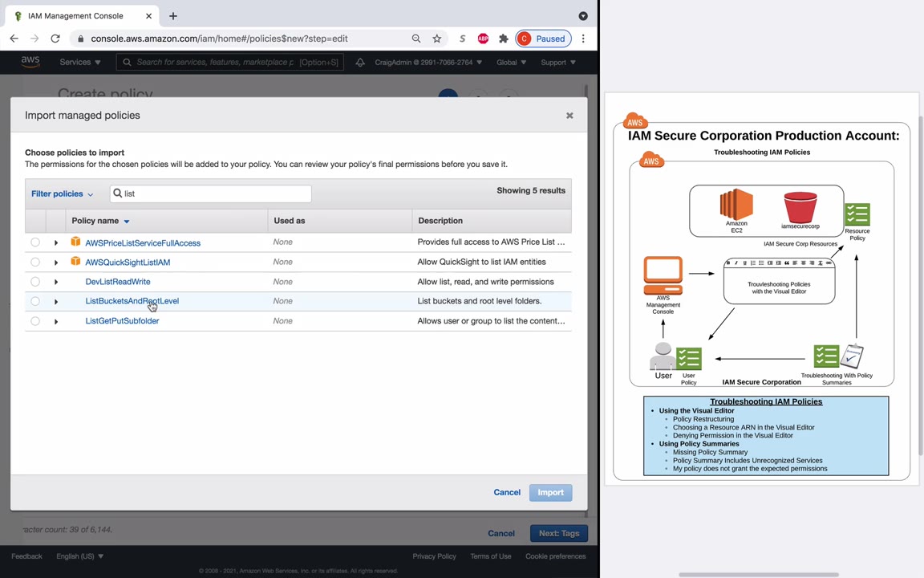Image resolution: width=924 pixels, height=578 pixels.
Task: Click the lock icon in address bar
Action: click(81, 39)
